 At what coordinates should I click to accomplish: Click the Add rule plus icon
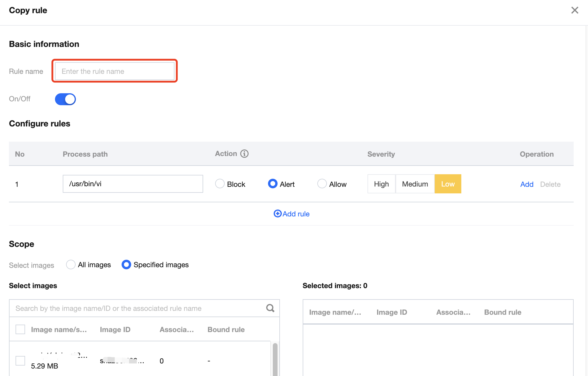278,213
